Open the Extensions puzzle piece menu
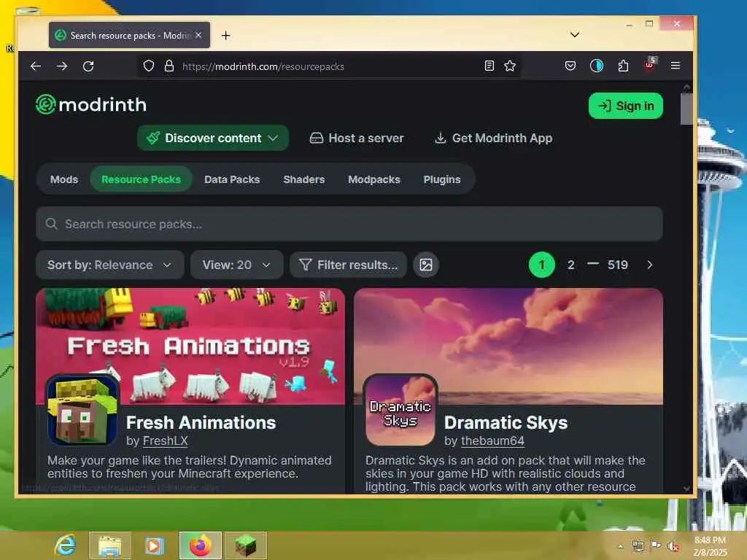Screen dimensions: 747x560 (623, 66)
